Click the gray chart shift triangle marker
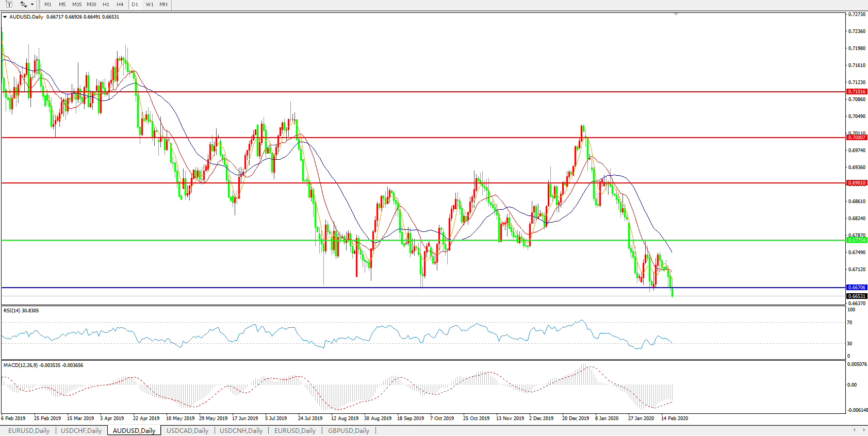This screenshot has height=436, width=868. click(x=676, y=14)
